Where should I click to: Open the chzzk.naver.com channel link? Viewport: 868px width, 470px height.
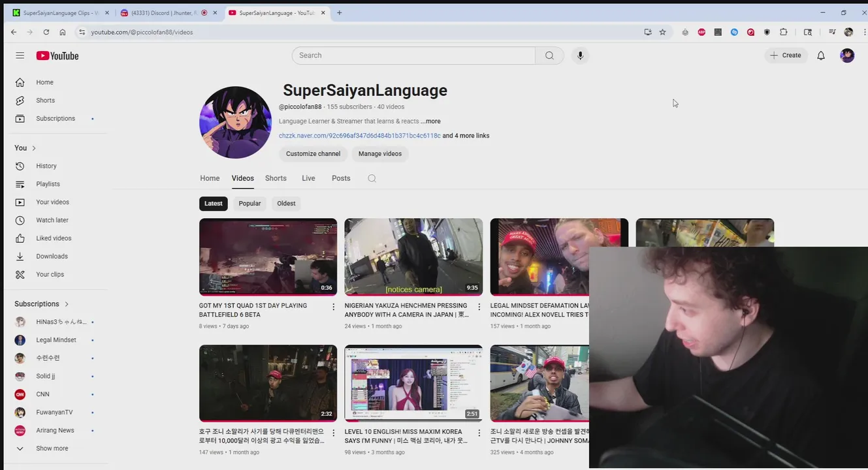[x=360, y=136]
